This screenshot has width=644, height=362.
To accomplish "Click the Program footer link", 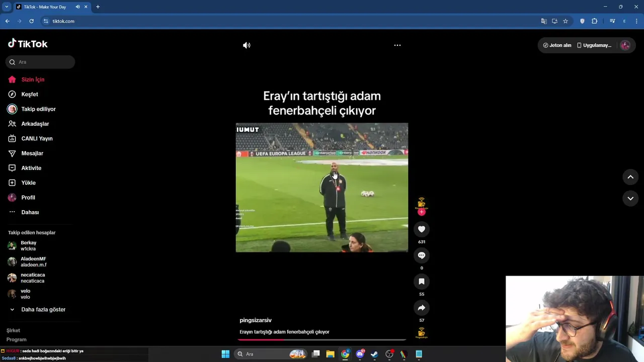I will click(x=16, y=339).
